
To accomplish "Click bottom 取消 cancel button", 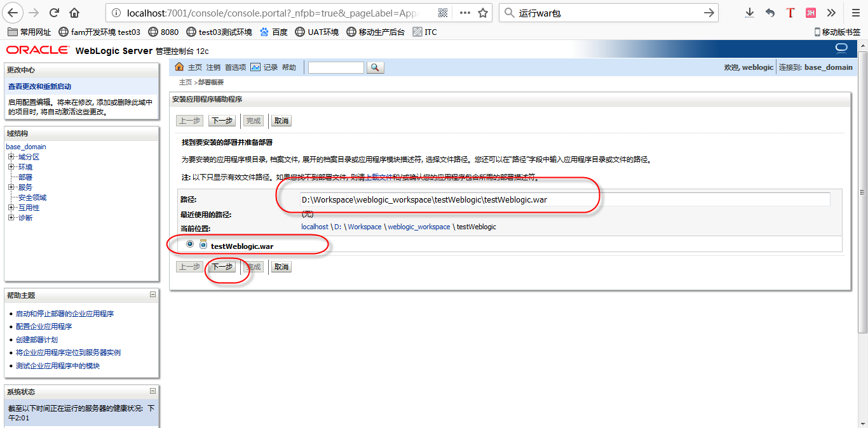I will [281, 267].
